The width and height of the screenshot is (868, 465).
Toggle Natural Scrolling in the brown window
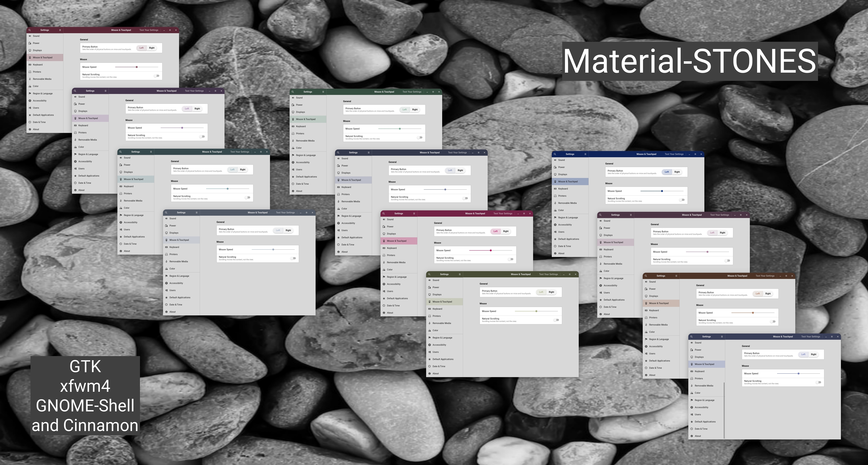click(x=773, y=322)
